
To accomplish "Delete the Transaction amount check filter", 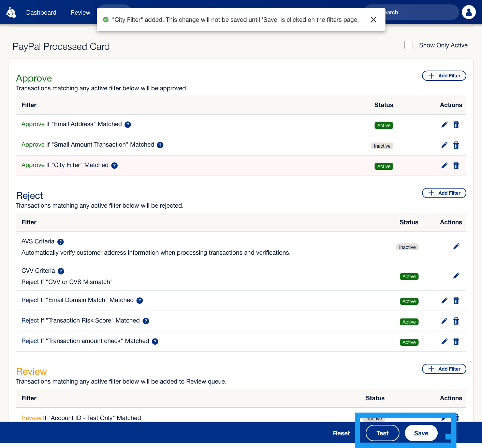I will coord(456,342).
